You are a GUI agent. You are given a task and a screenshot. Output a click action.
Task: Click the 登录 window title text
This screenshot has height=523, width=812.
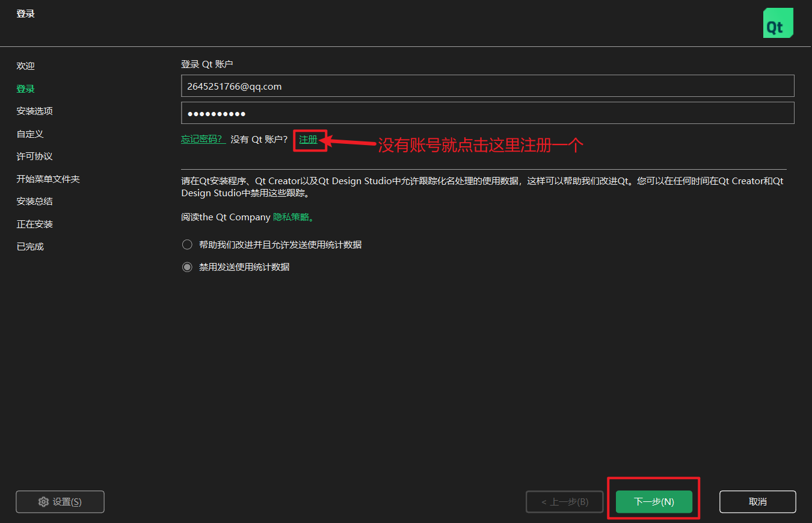26,14
